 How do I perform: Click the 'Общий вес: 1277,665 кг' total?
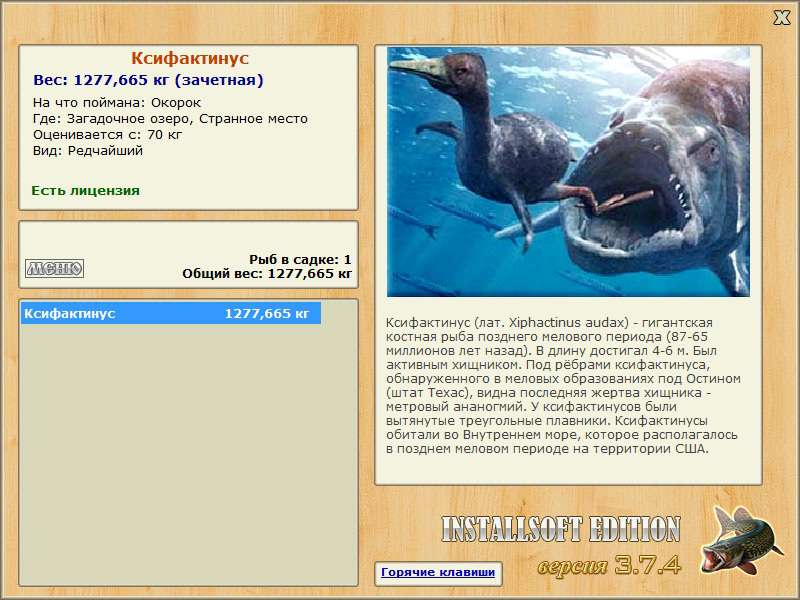pos(267,273)
